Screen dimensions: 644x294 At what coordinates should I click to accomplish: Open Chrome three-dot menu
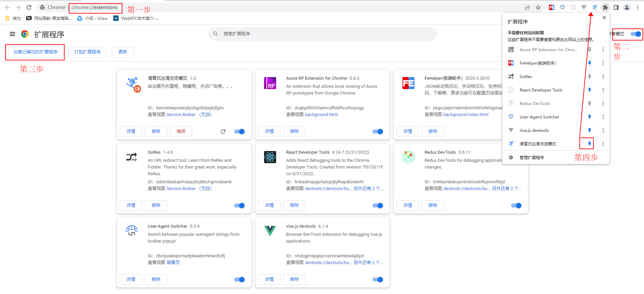[638, 7]
